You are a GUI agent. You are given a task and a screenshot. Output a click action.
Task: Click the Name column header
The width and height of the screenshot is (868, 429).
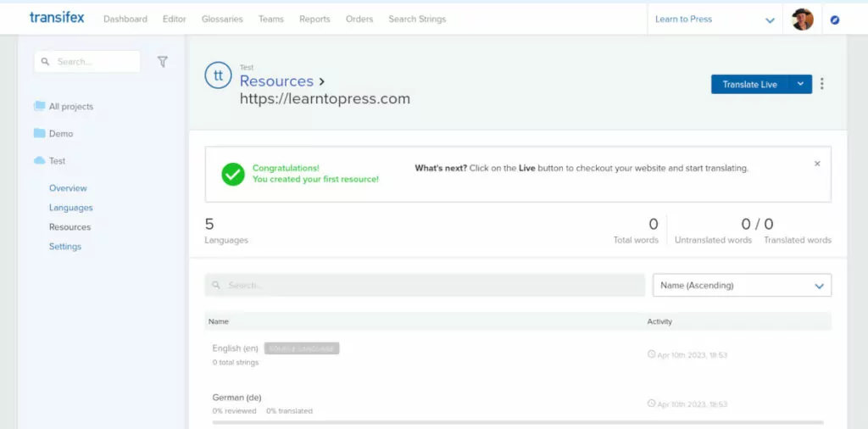[x=218, y=321]
